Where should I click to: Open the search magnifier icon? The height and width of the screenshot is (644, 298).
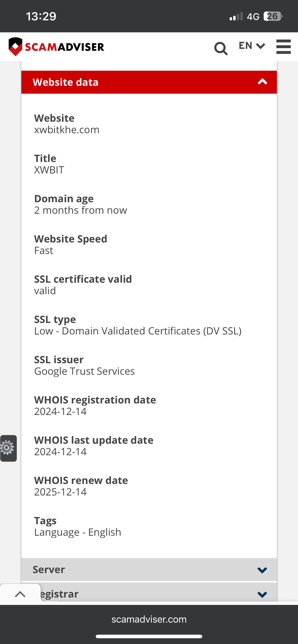(x=221, y=48)
